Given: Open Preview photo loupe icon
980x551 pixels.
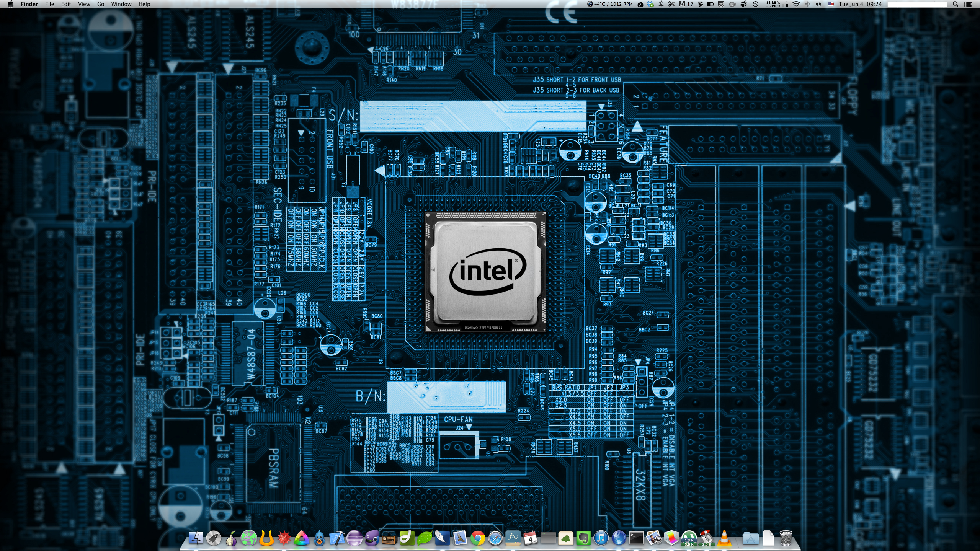Looking at the screenshot, I should click(653, 538).
